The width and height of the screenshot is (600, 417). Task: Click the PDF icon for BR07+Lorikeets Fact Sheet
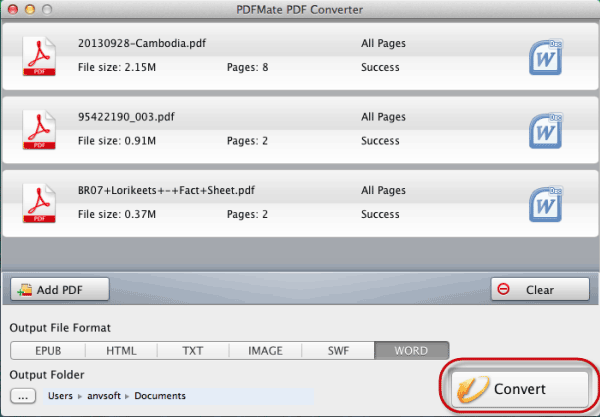pos(39,203)
